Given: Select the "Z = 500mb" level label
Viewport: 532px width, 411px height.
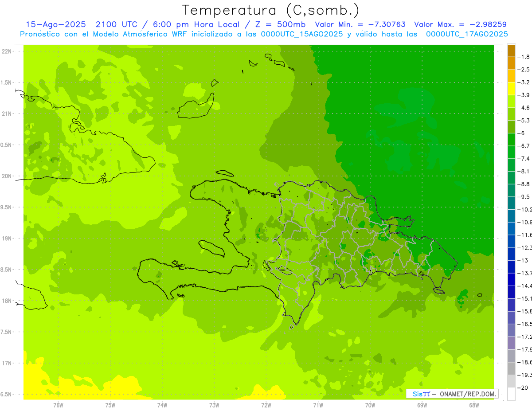Looking at the screenshot, I should pyautogui.click(x=280, y=24).
